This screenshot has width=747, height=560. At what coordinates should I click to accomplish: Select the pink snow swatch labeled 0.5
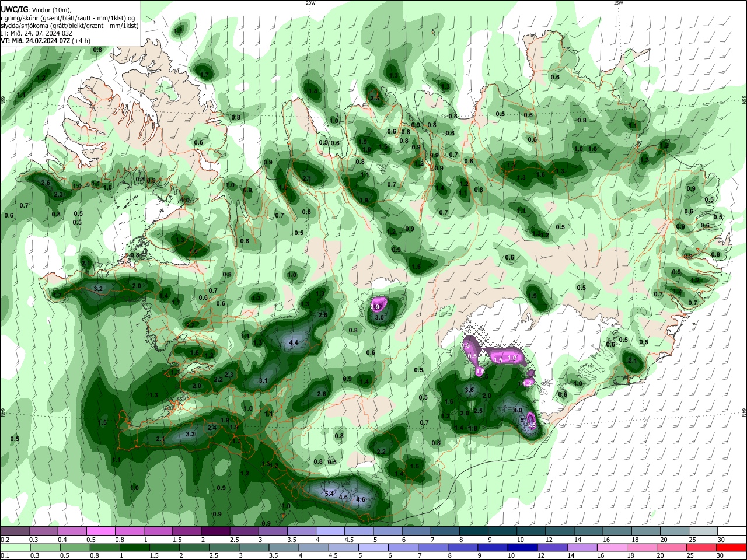pos(100,531)
